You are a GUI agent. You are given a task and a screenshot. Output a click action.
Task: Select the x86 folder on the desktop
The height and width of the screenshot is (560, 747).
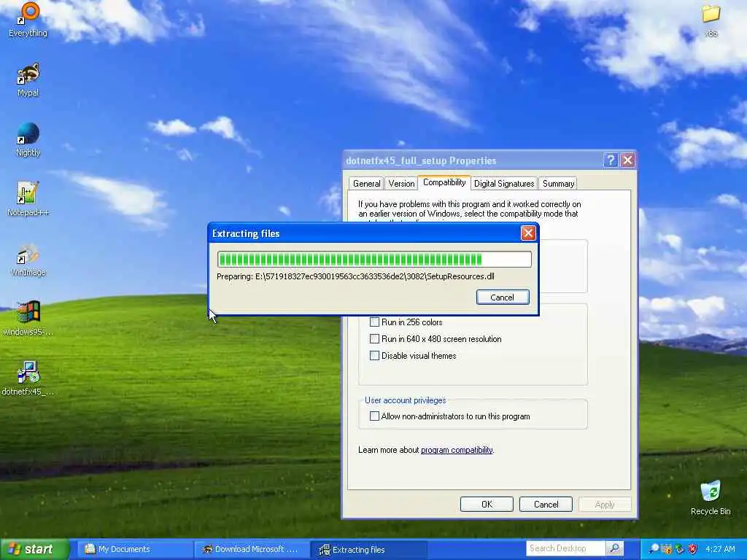711,20
